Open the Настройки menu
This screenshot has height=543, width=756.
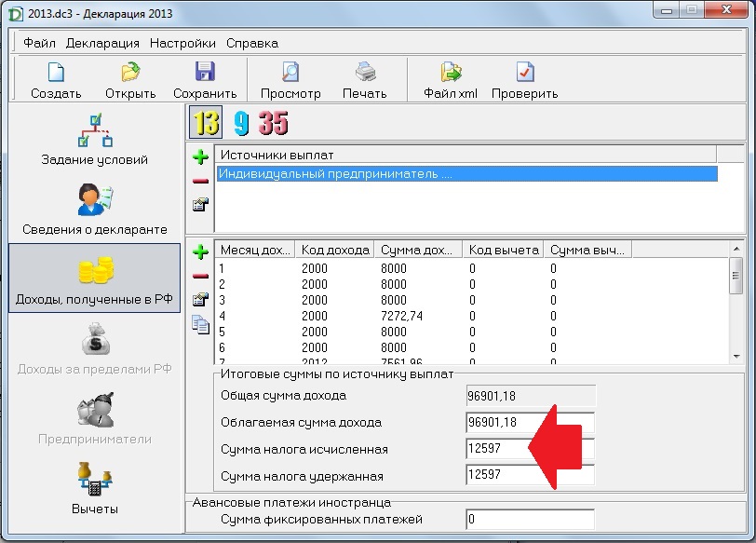182,43
